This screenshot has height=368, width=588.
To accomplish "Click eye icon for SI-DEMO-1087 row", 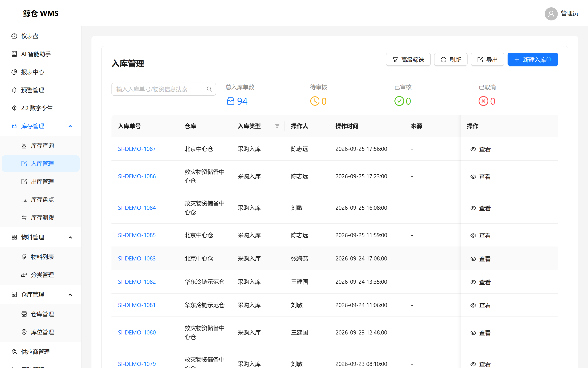I will (473, 149).
